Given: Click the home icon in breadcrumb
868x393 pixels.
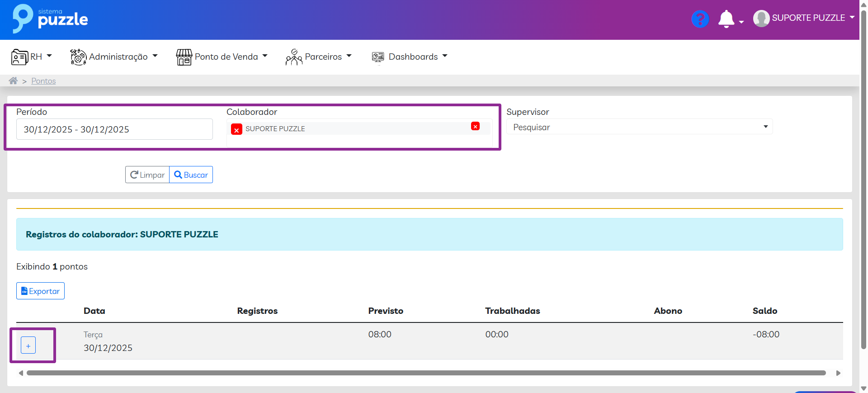Looking at the screenshot, I should [x=13, y=81].
